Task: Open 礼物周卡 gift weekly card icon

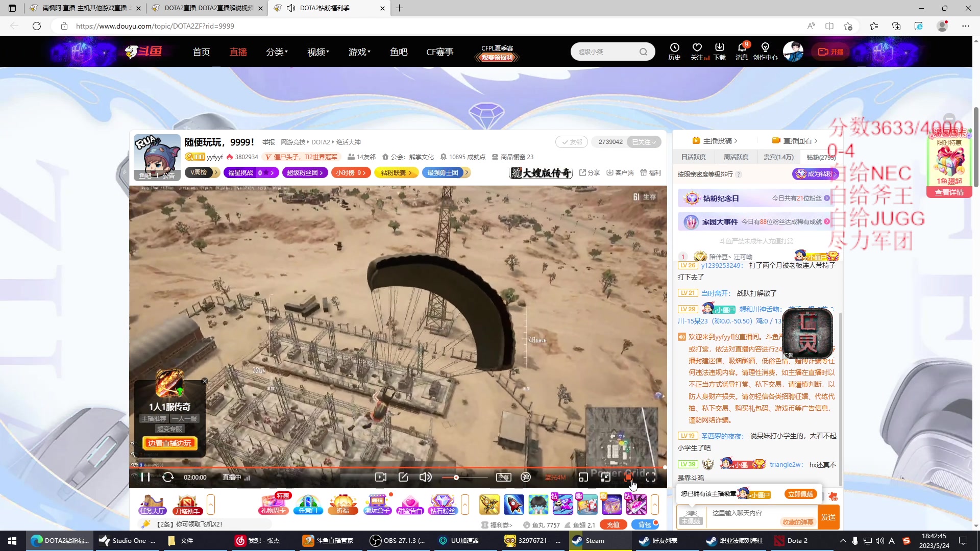Action: click(274, 505)
